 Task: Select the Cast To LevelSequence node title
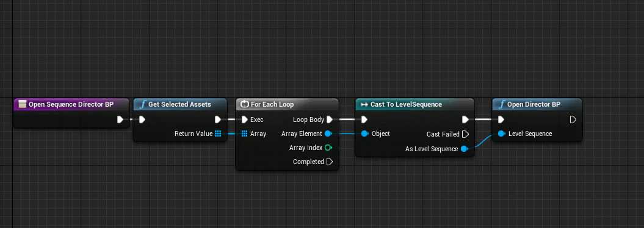406,105
